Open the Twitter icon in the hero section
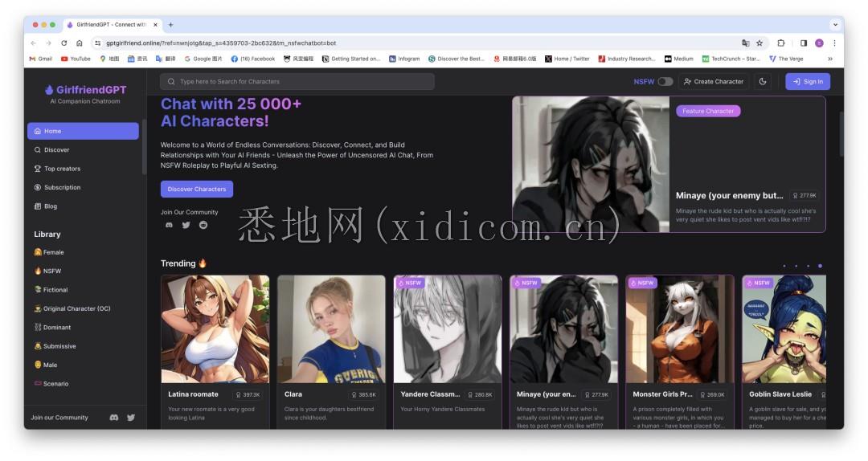The width and height of the screenshot is (868, 461). pyautogui.click(x=186, y=225)
